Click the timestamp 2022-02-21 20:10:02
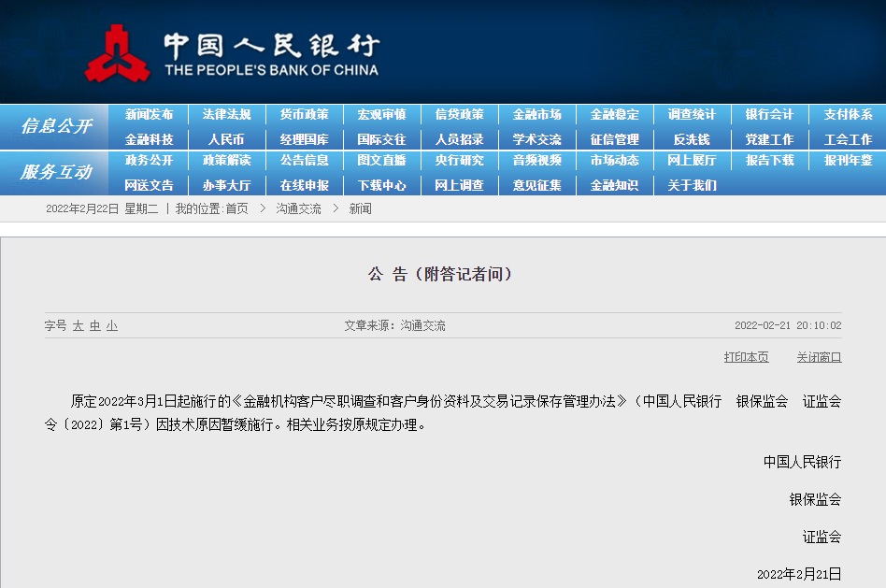The width and height of the screenshot is (886, 588). (788, 325)
